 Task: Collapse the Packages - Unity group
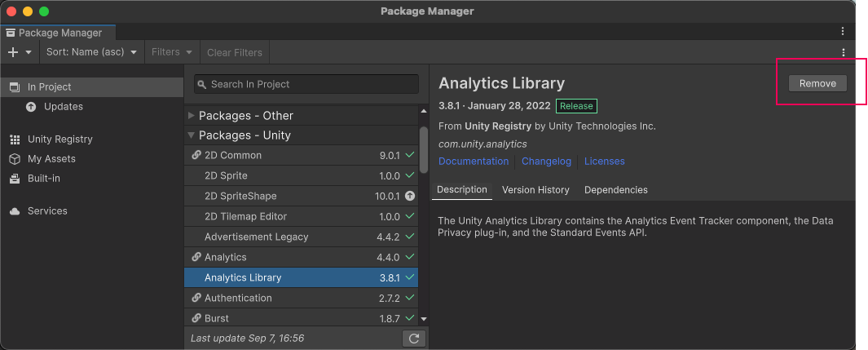[192, 135]
